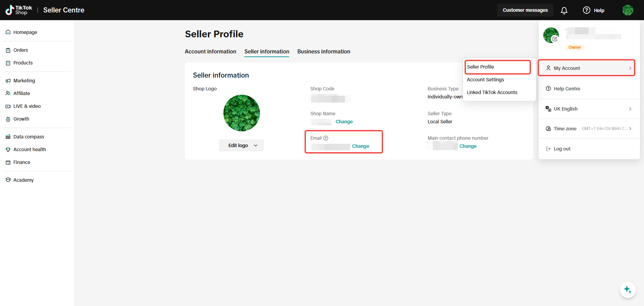Click Log out in the profile menu
The image size is (644, 306).
point(562,149)
